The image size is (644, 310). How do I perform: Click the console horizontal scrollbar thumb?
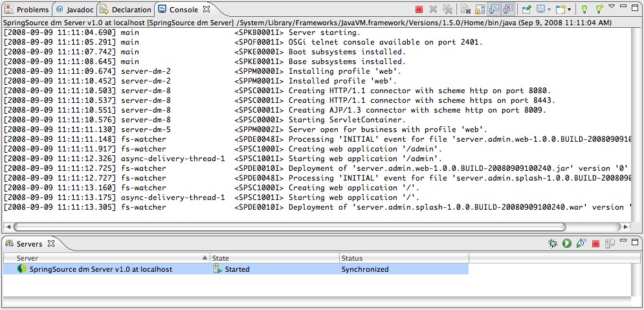[289, 227]
